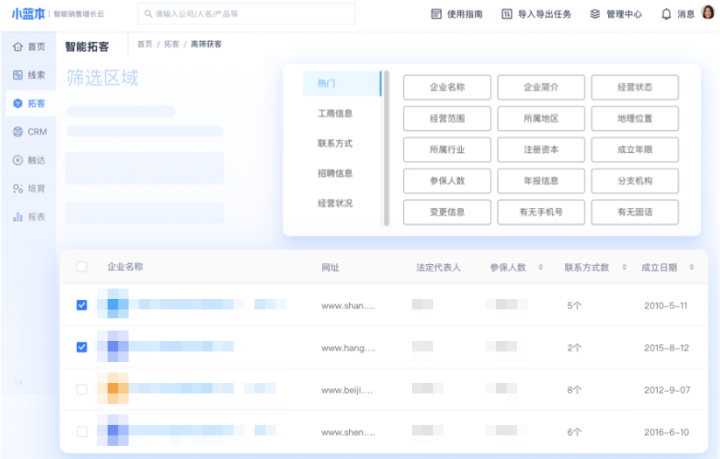Select the CRM sidebar icon
Viewport: 720px width, 459px height.
(18, 132)
